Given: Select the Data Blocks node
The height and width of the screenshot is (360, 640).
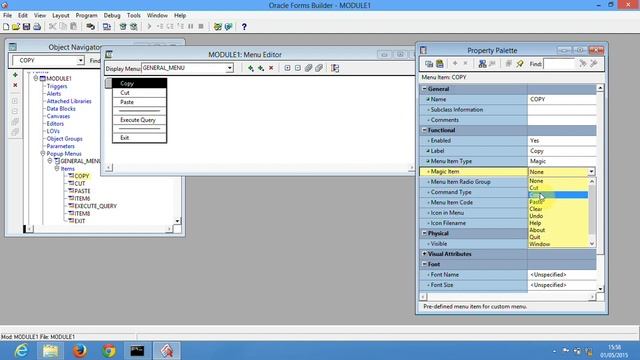Looking at the screenshot, I should pyautogui.click(x=61, y=109).
